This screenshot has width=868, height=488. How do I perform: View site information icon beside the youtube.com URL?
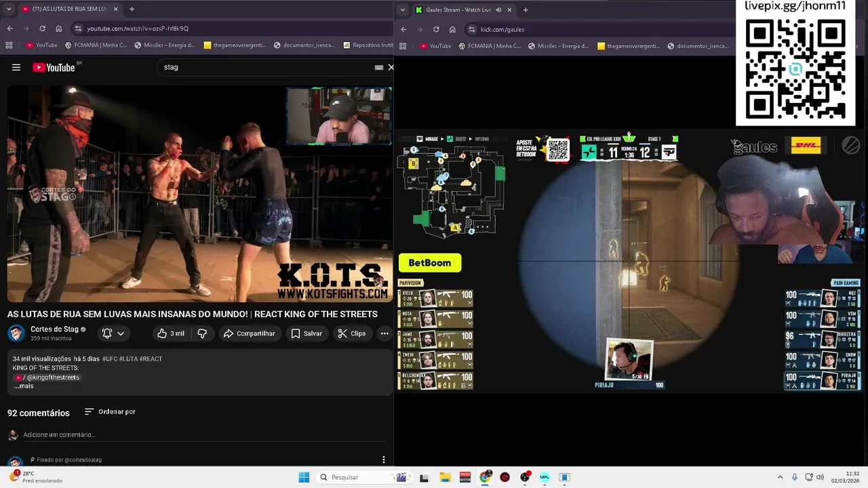(x=78, y=28)
